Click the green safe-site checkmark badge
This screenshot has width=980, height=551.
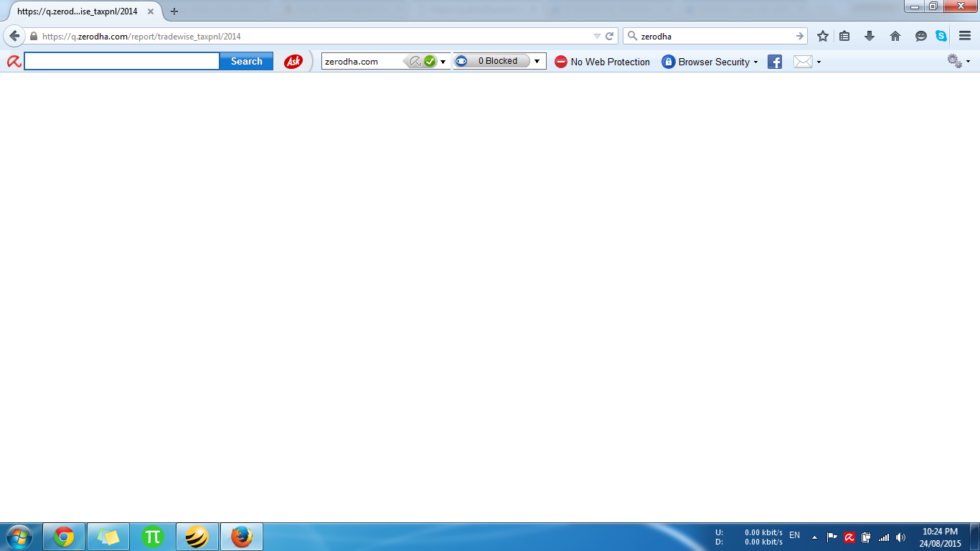(430, 62)
